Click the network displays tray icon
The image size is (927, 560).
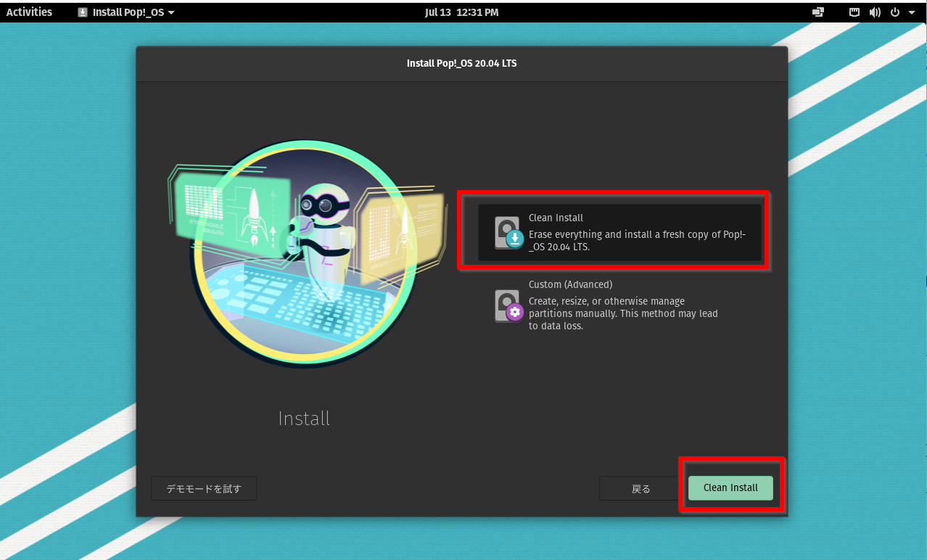coord(819,12)
